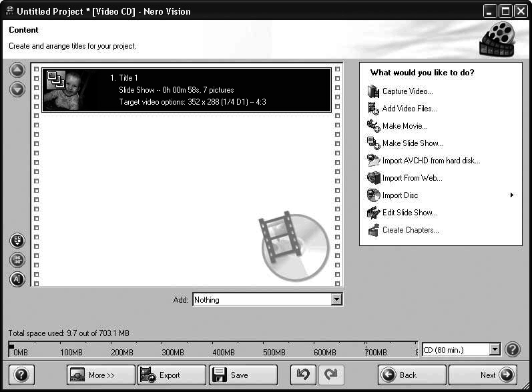The image size is (532, 392).
Task: Click the move title down arrow
Action: coord(17,89)
